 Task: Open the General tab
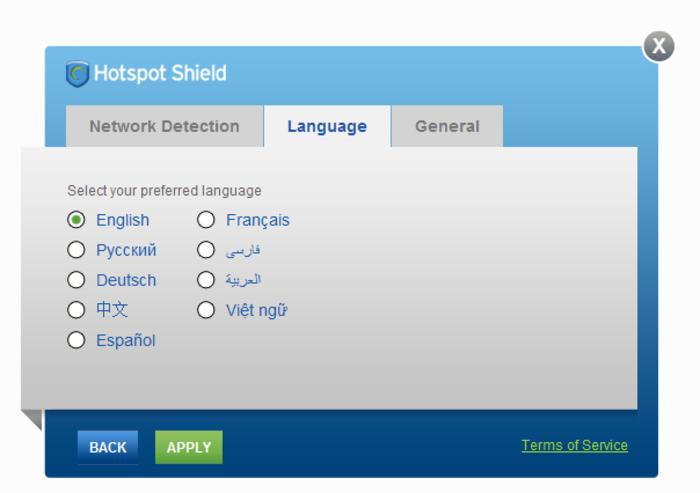(x=447, y=126)
